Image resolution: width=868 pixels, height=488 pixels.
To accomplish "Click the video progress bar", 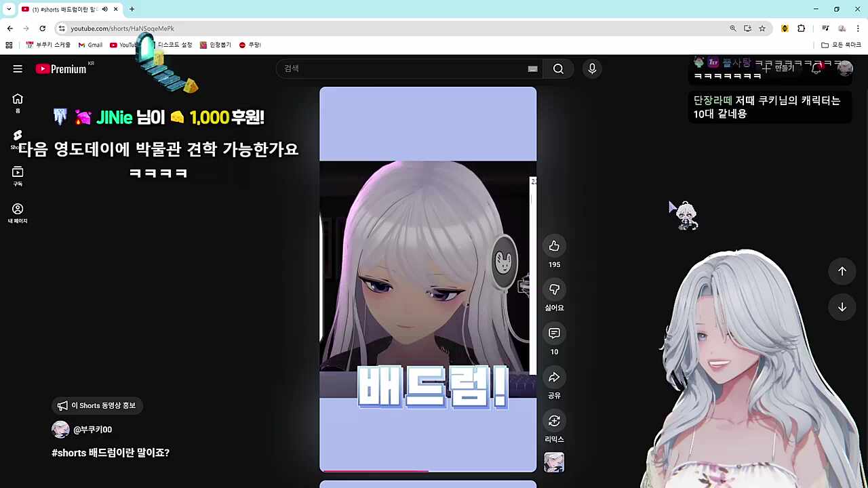I will [x=427, y=469].
